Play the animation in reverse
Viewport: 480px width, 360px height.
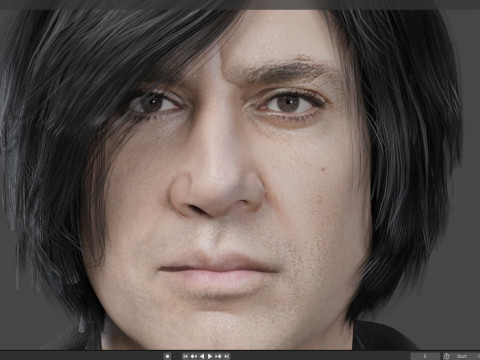click(x=202, y=356)
